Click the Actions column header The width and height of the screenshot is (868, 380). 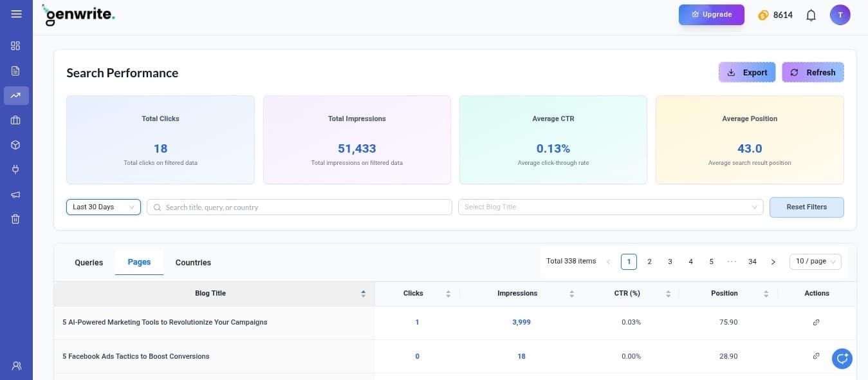(x=817, y=293)
